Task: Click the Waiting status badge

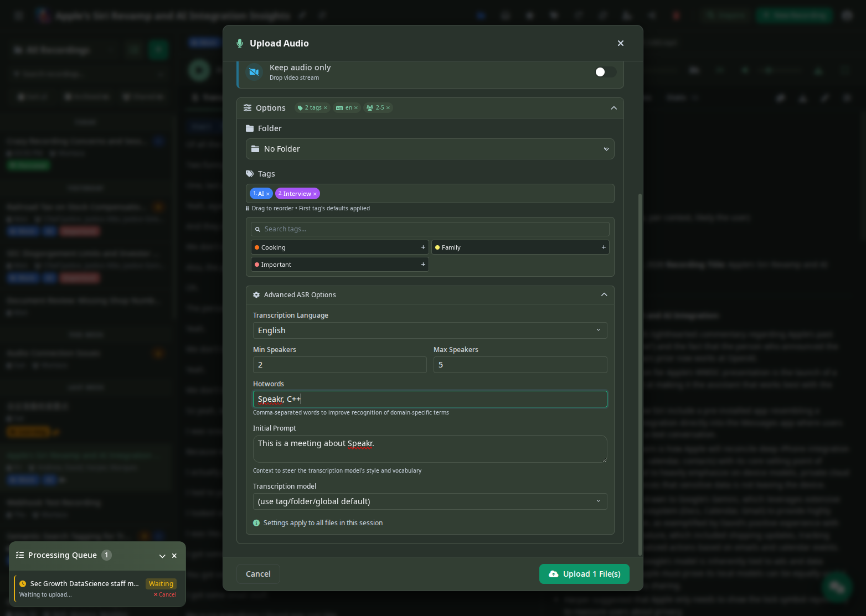Action: (161, 584)
